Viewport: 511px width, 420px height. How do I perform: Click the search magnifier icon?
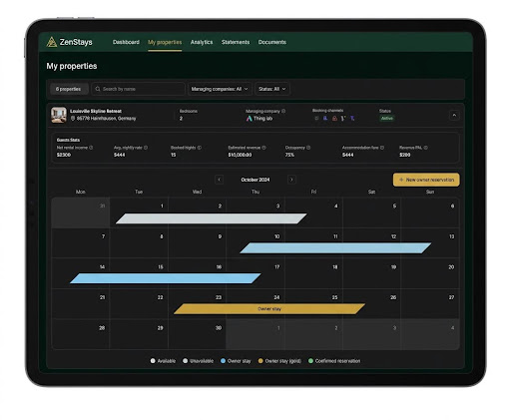tap(98, 89)
